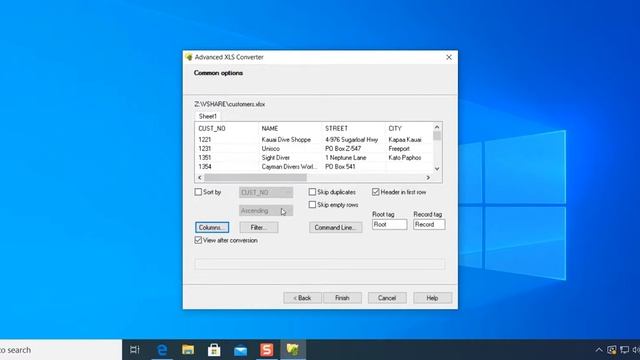Select customer number 1221 cell
The width and height of the screenshot is (640, 360).
click(204, 140)
